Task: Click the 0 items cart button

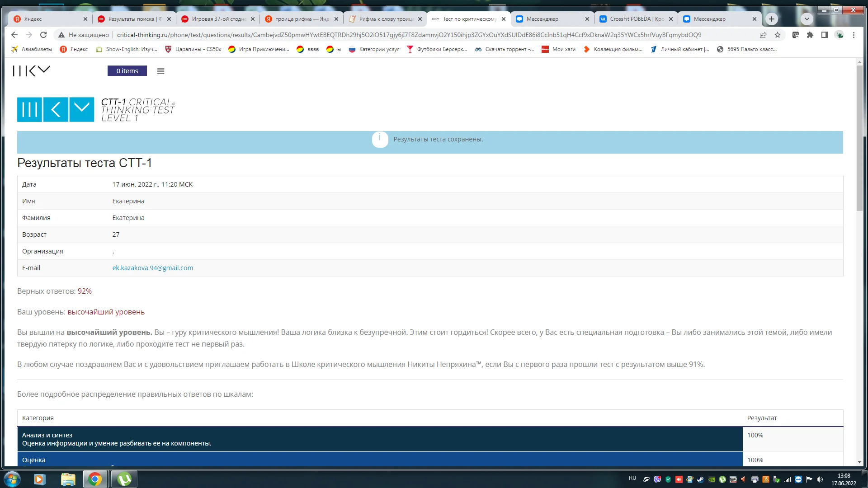Action: pos(127,70)
